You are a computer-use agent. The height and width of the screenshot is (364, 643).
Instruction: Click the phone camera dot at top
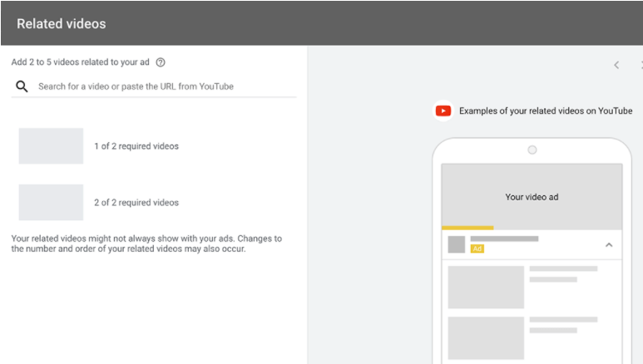[532, 150]
